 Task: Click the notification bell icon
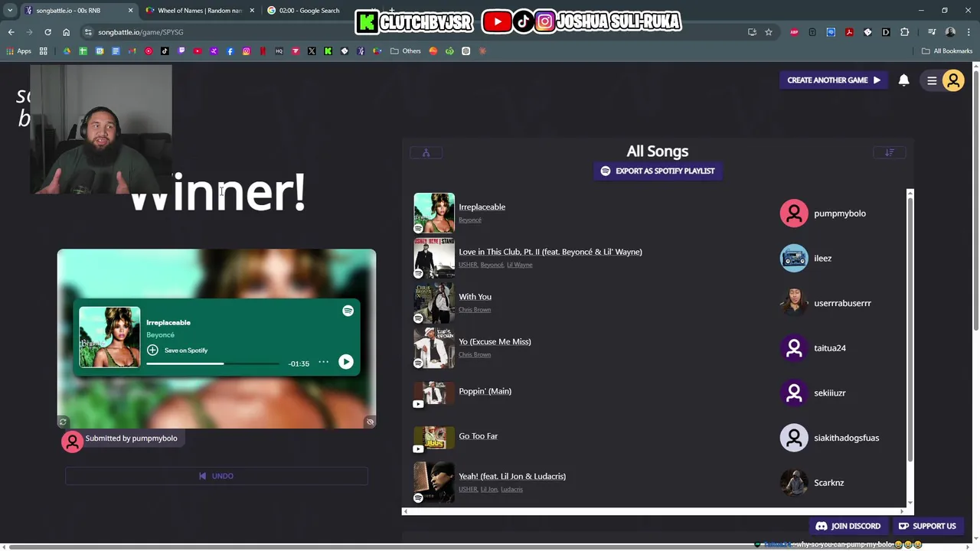click(x=903, y=80)
